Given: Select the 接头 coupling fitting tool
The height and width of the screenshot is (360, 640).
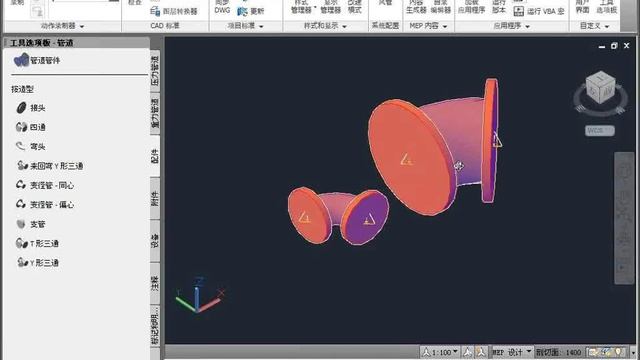Looking at the screenshot, I should pyautogui.click(x=31, y=108).
